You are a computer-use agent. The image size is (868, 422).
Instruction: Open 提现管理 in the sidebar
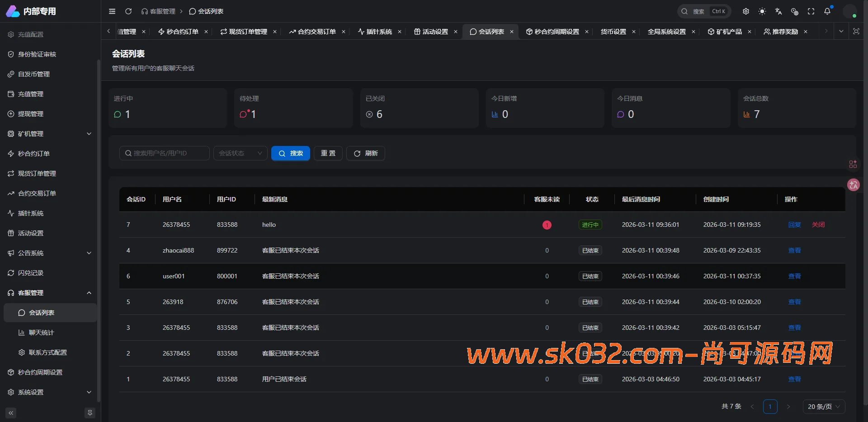click(31, 113)
